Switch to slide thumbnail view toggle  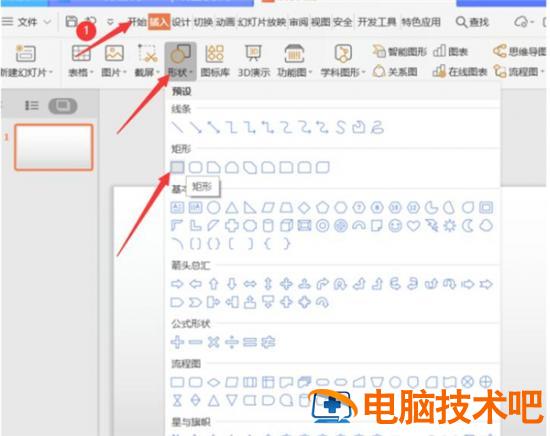(x=63, y=106)
